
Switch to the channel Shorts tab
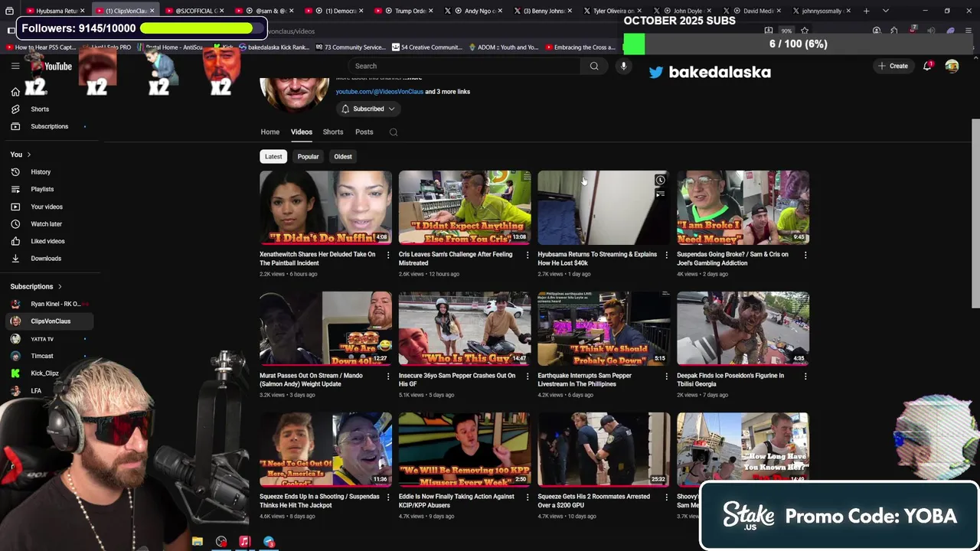tap(333, 132)
